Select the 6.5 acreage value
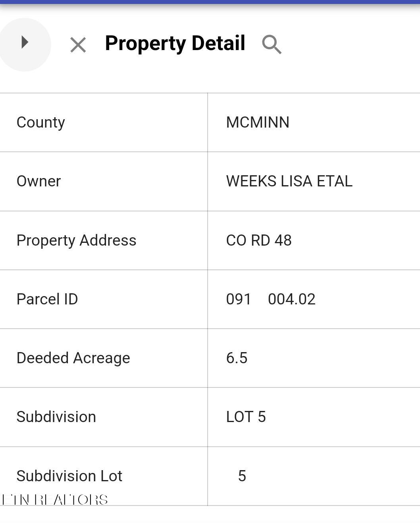Image resolution: width=420 pixels, height=523 pixels. point(237,358)
